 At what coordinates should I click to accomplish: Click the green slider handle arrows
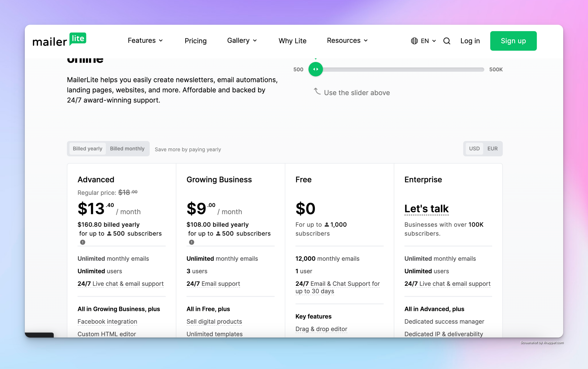316,69
